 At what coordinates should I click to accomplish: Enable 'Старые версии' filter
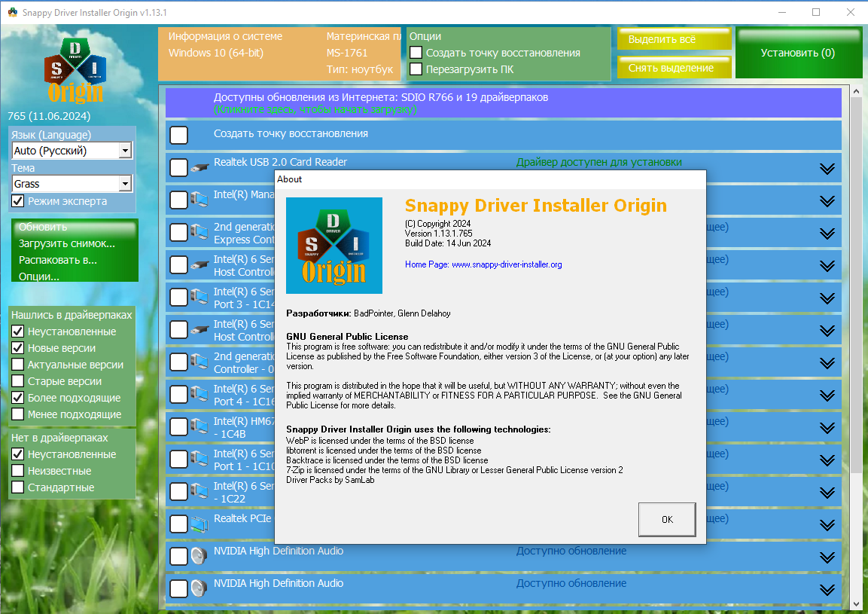pos(18,381)
